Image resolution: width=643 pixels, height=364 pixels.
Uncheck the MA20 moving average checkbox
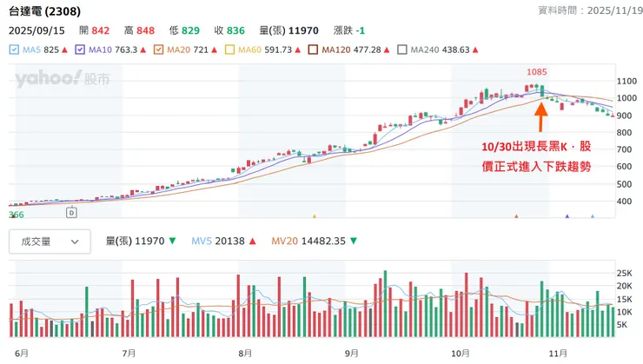[x=158, y=50]
